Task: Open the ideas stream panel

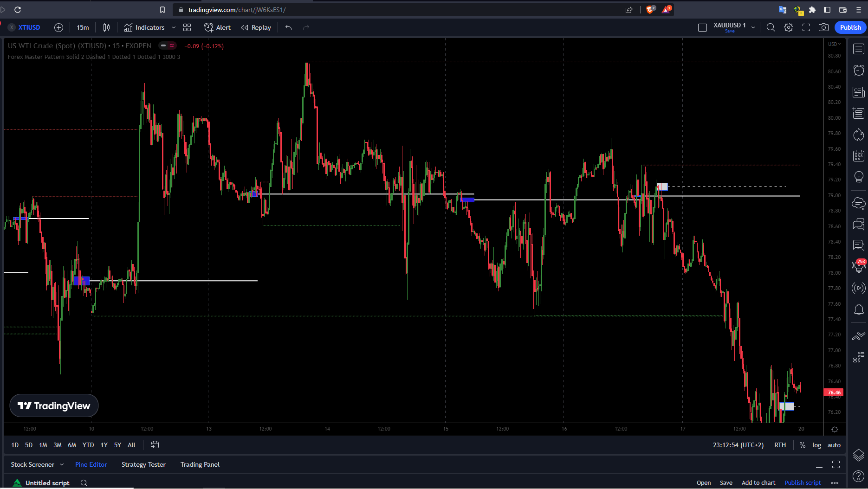Action: (x=859, y=245)
